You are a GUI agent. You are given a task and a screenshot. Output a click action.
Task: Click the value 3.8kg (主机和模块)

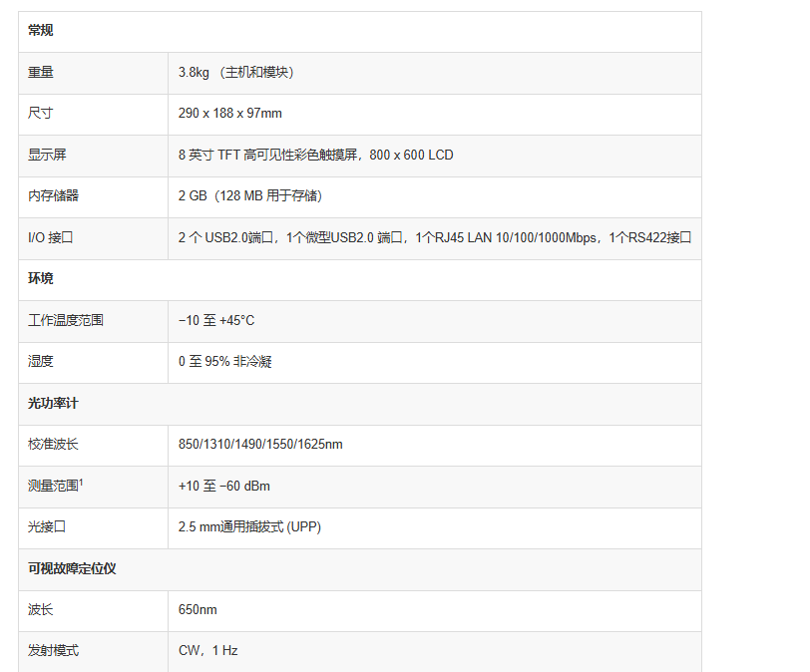tap(236, 72)
